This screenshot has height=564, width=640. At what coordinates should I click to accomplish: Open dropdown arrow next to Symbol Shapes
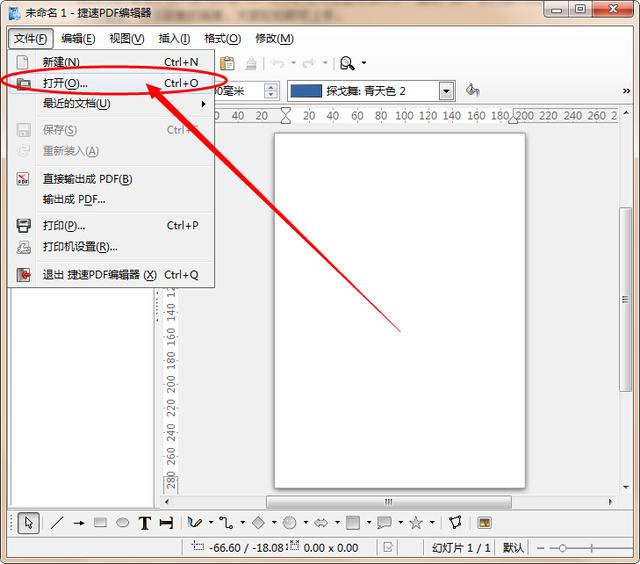coord(305,522)
